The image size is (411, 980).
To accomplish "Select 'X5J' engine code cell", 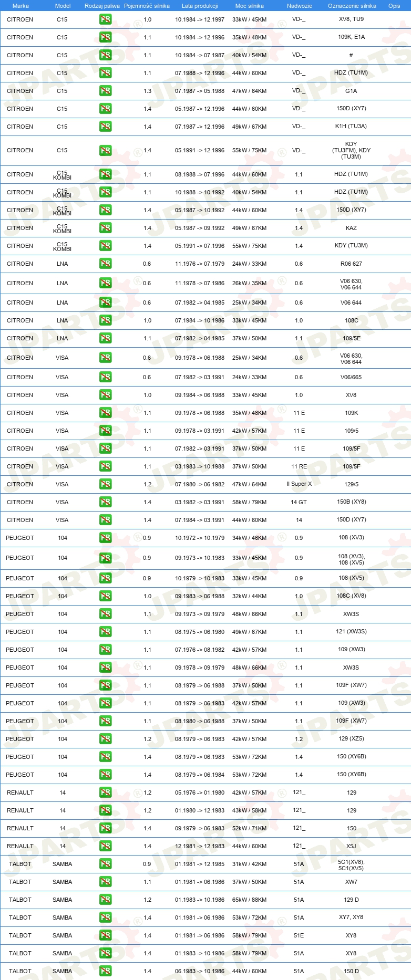I will click(351, 846).
